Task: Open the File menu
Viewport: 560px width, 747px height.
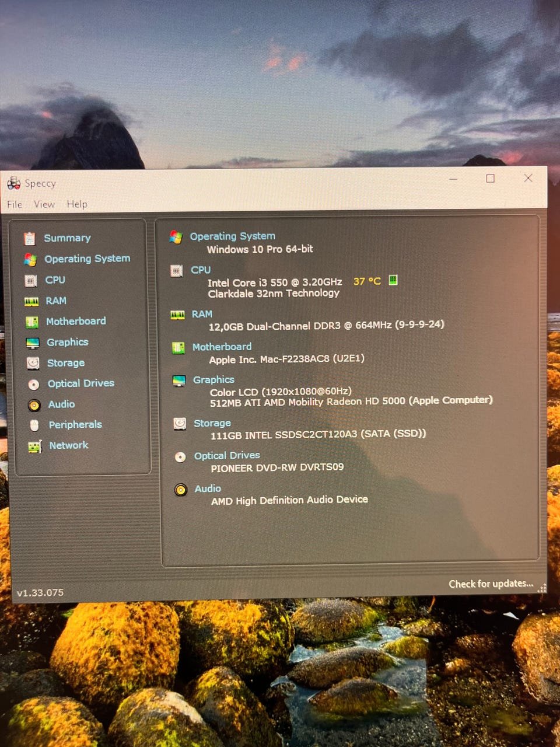Action: (x=15, y=204)
